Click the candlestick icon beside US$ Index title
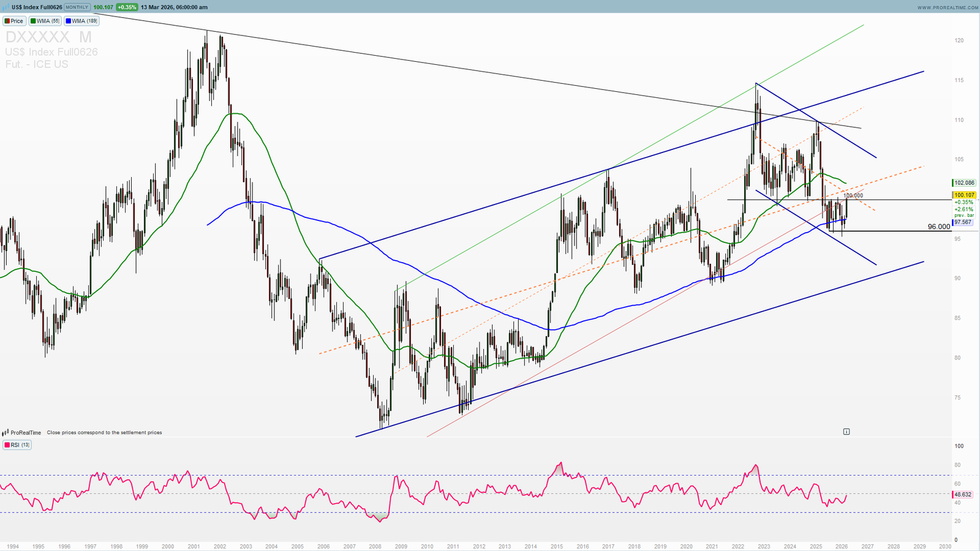980x551 pixels. (6, 7)
